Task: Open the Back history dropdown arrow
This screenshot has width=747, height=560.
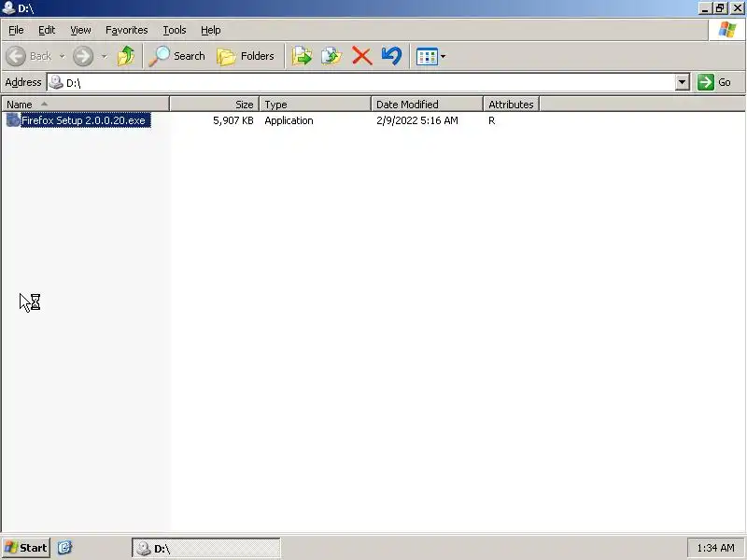Action: [62, 56]
